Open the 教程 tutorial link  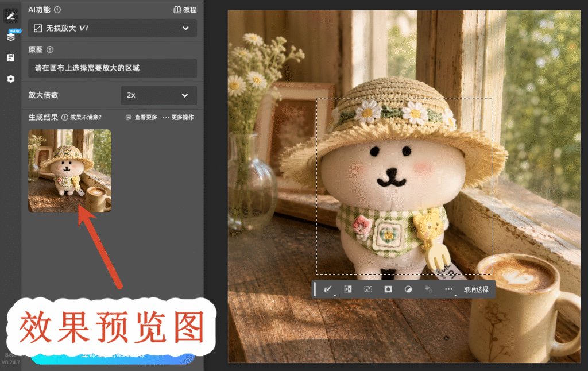click(185, 10)
